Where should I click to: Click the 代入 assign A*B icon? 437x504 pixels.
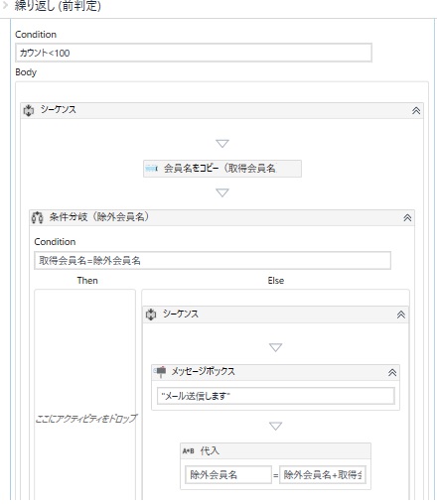(x=188, y=451)
